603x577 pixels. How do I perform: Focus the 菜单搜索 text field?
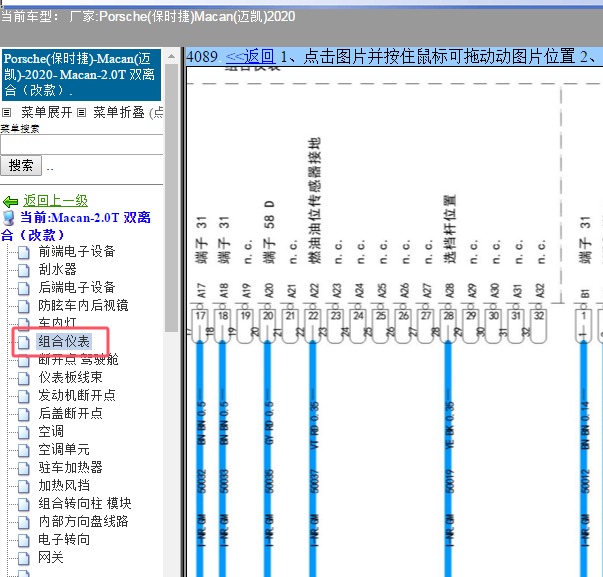[82, 145]
